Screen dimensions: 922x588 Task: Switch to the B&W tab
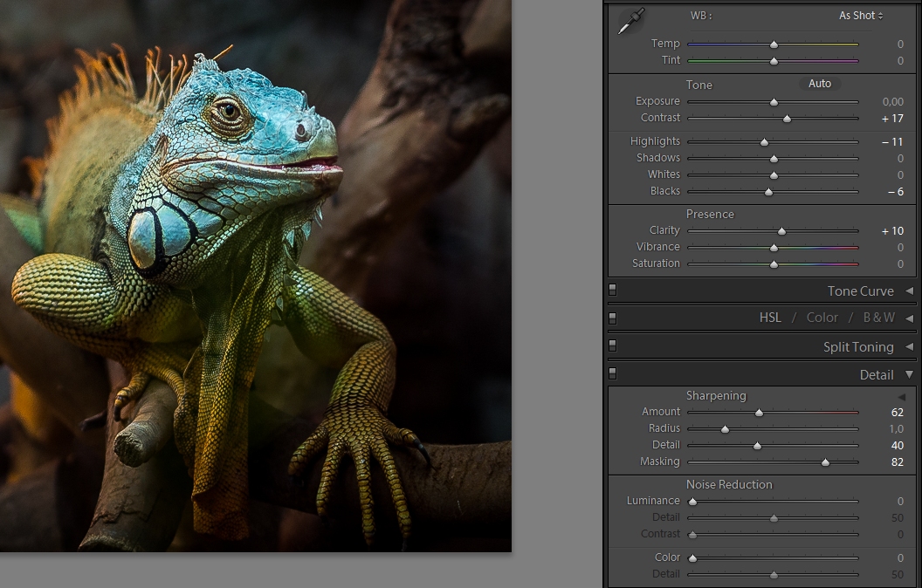tap(877, 318)
